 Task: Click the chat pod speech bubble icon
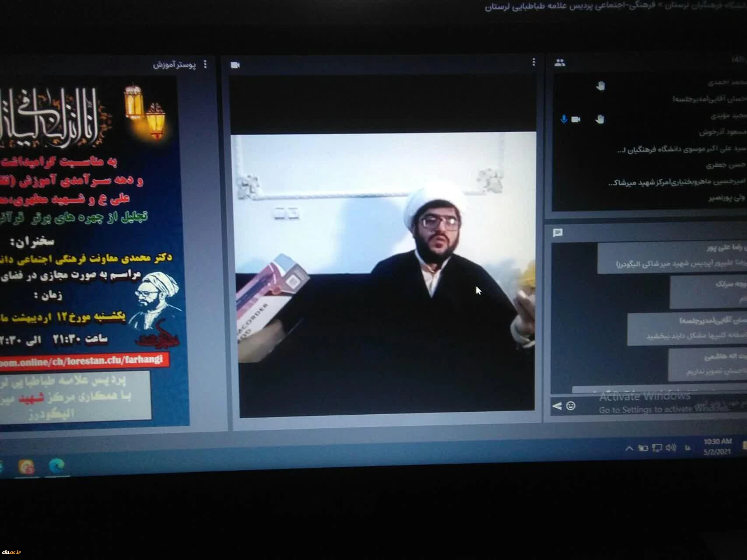[558, 233]
